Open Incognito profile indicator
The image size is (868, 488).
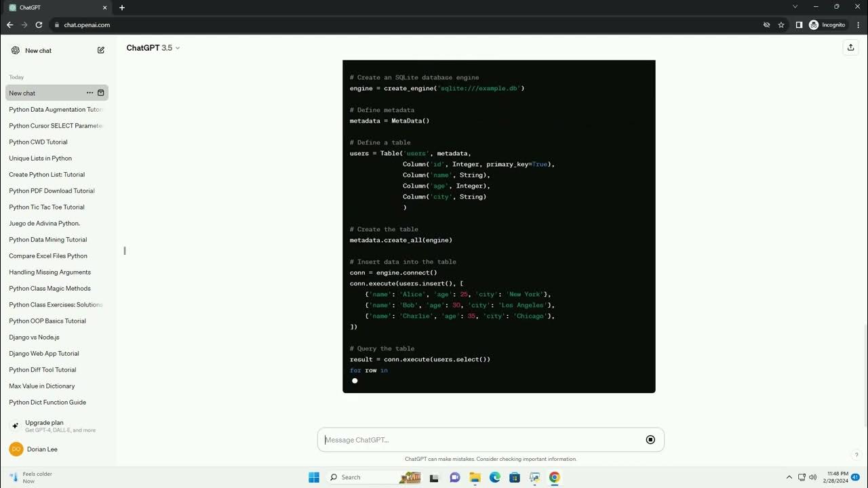click(x=827, y=25)
